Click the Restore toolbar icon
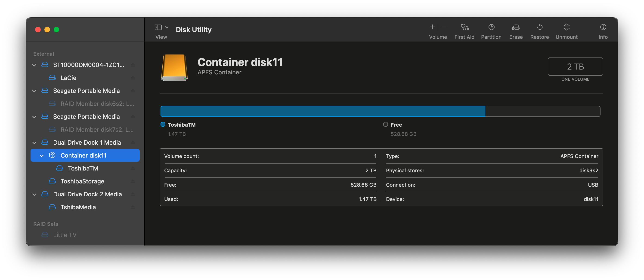Viewport: 644px width, 280px height. point(539,27)
